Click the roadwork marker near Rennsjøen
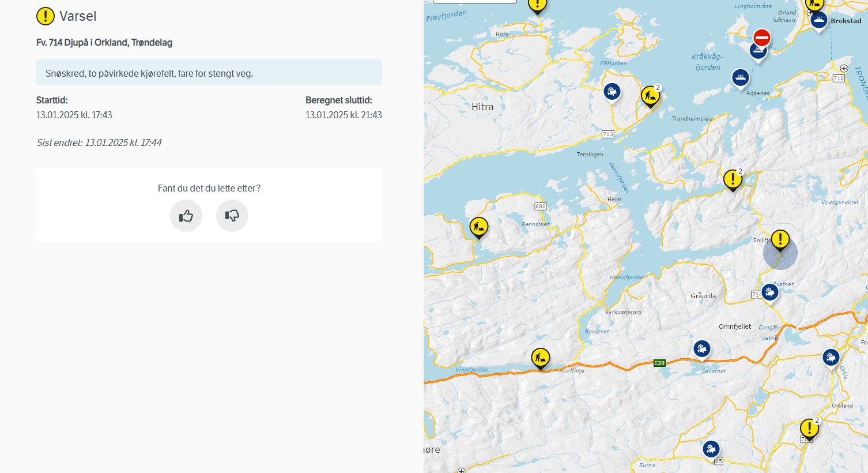The height and width of the screenshot is (473, 868). [479, 227]
